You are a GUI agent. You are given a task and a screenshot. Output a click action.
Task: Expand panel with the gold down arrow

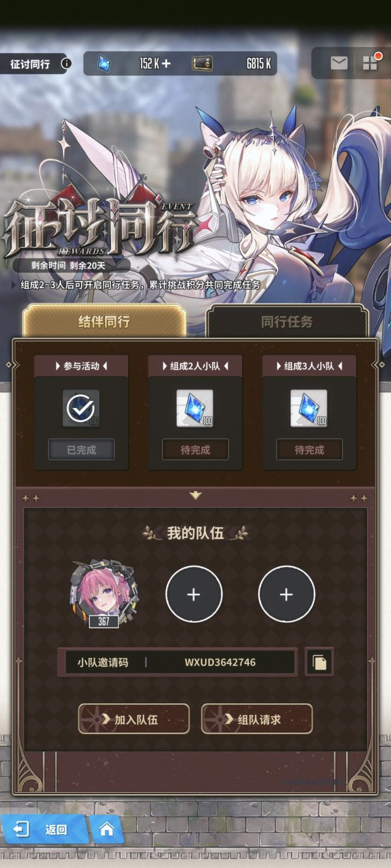tap(195, 495)
